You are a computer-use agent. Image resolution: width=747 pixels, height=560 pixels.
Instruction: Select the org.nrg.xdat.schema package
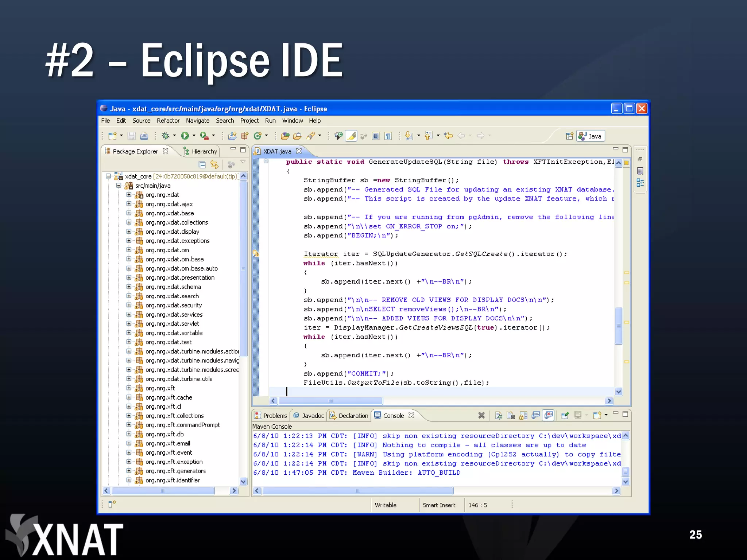(173, 287)
